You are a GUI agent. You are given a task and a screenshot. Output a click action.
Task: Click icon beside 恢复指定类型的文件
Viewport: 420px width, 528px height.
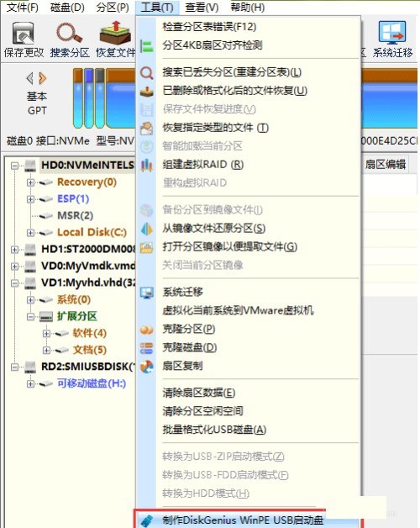pyautogui.click(x=147, y=128)
